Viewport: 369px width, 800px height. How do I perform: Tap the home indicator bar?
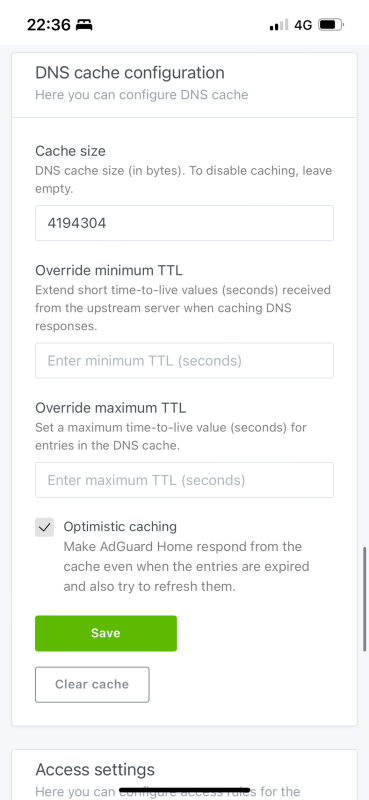pyautogui.click(x=184, y=790)
